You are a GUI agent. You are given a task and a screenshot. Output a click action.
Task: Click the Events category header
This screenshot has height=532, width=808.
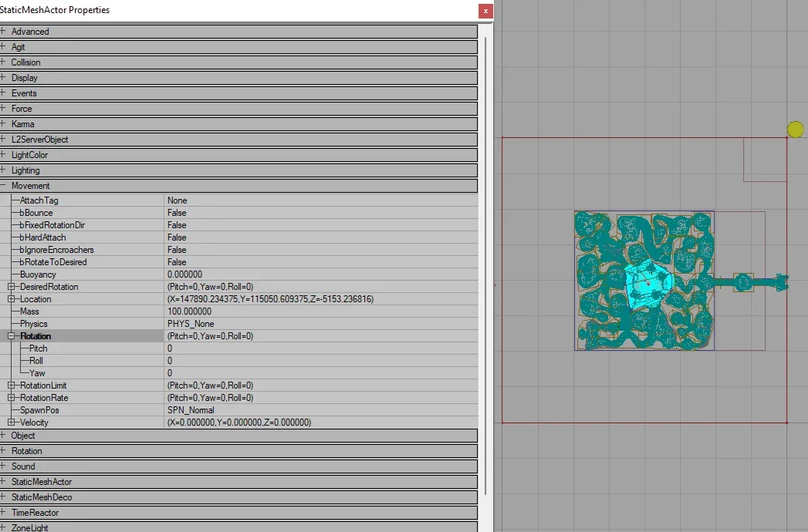(x=238, y=93)
